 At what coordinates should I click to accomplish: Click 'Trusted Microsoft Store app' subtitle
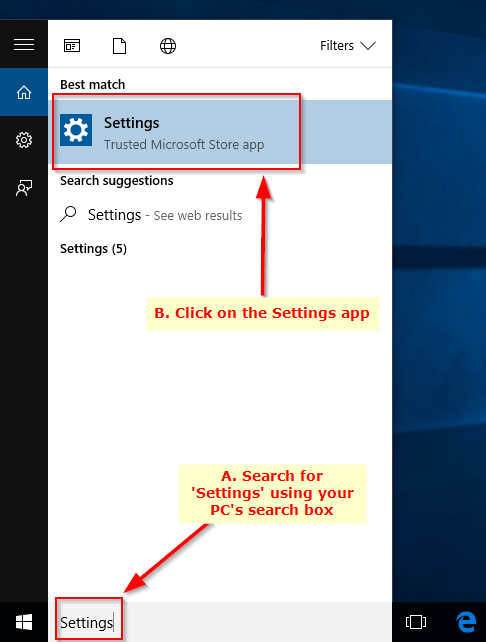coord(184,145)
